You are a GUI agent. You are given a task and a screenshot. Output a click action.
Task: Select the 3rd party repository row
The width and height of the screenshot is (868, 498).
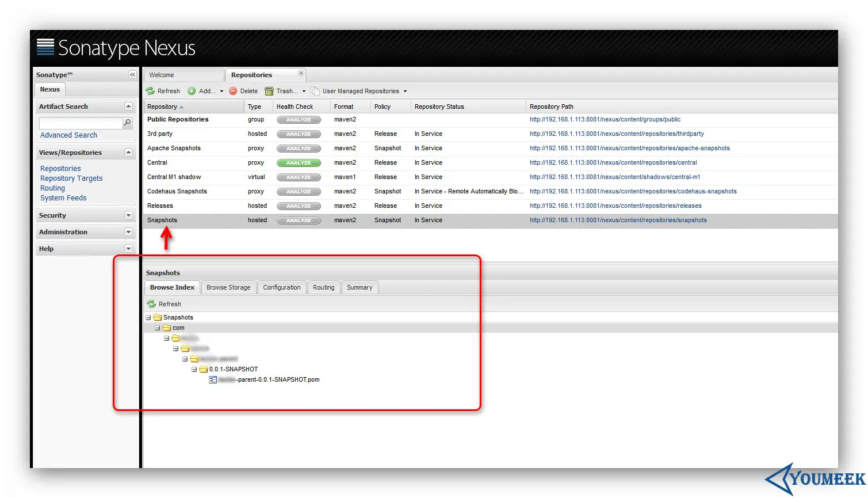tap(490, 134)
